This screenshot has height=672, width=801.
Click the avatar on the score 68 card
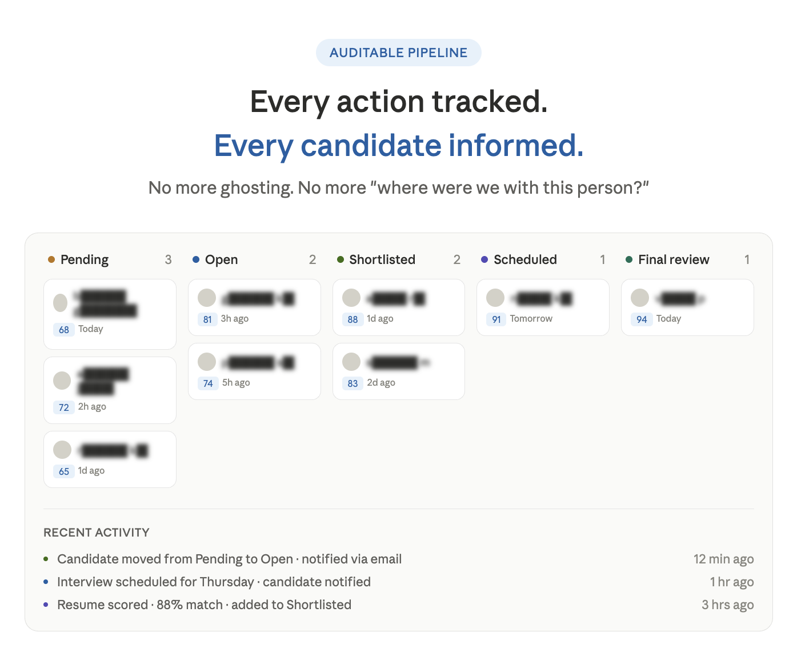point(61,303)
